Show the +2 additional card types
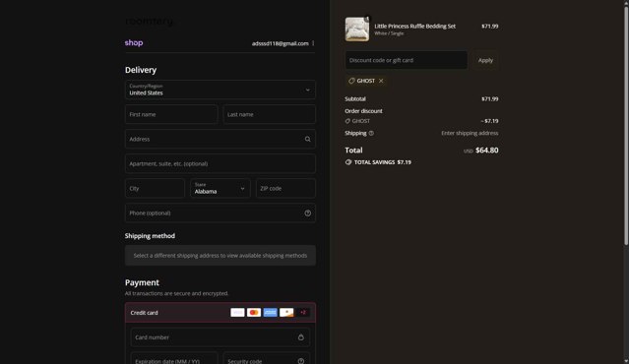Screen dimensions: 629x364 [303, 312]
